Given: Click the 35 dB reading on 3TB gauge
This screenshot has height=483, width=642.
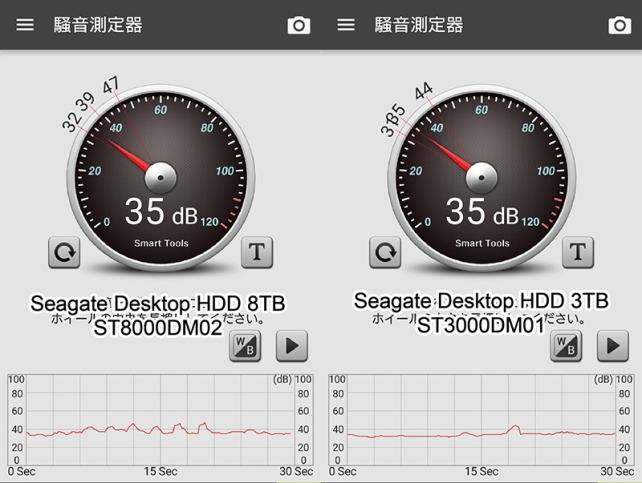Looking at the screenshot, I should (x=482, y=212).
